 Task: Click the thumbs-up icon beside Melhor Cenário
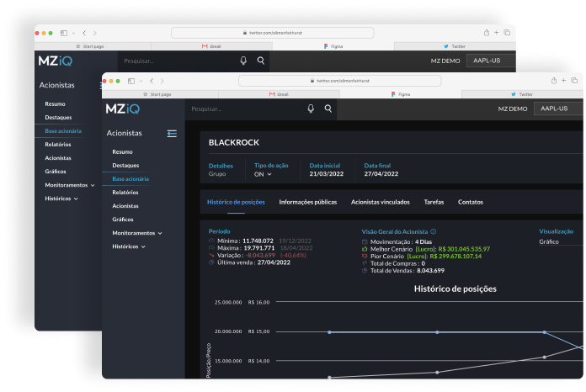(x=365, y=249)
